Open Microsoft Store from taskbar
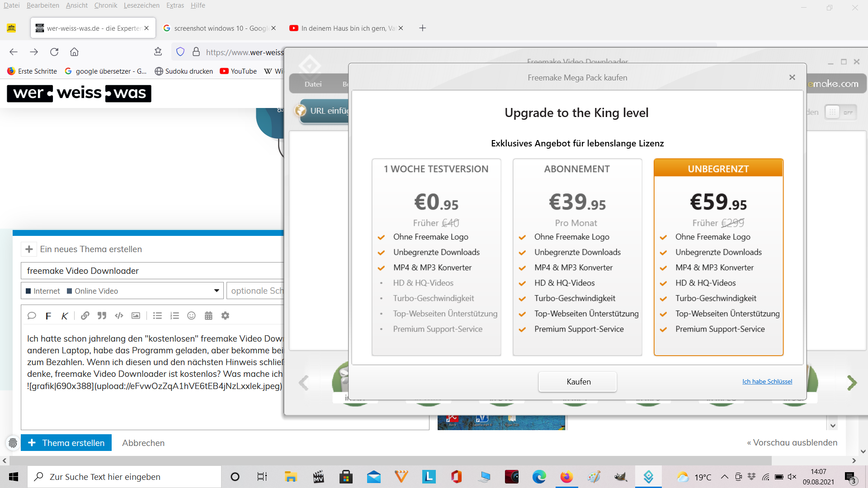The image size is (868, 488). [346, 477]
